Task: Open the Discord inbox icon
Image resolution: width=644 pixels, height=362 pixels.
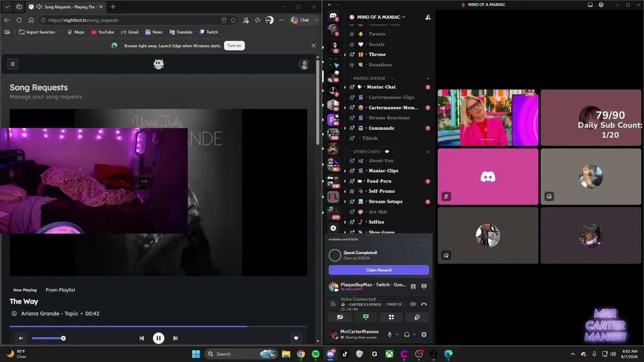Action: (591, 5)
